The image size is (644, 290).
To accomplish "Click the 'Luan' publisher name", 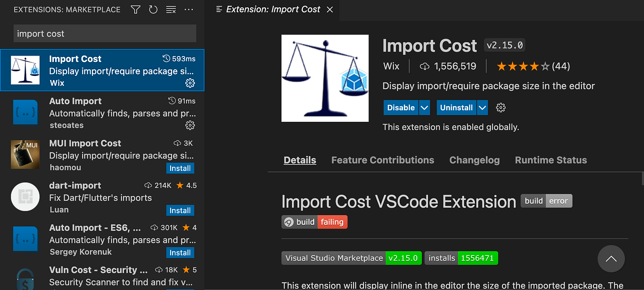I will pyautogui.click(x=59, y=210).
